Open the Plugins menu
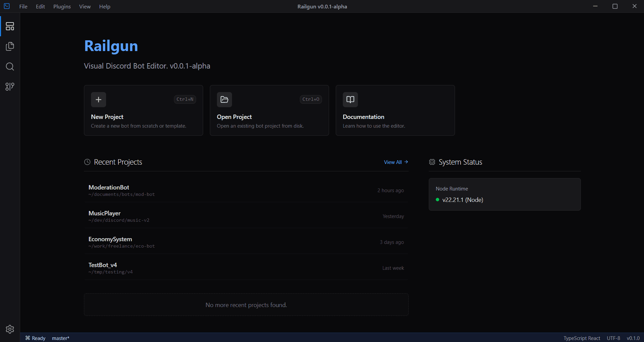Image resolution: width=644 pixels, height=342 pixels. click(x=62, y=7)
